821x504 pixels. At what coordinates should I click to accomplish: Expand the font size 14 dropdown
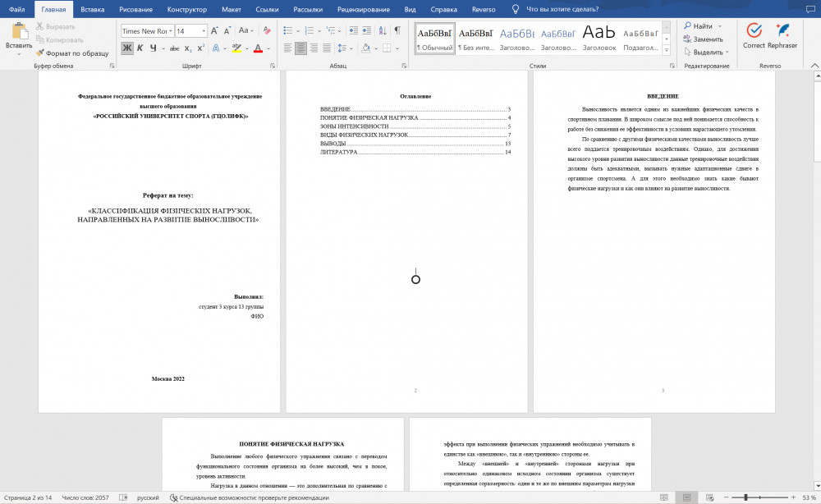click(204, 31)
